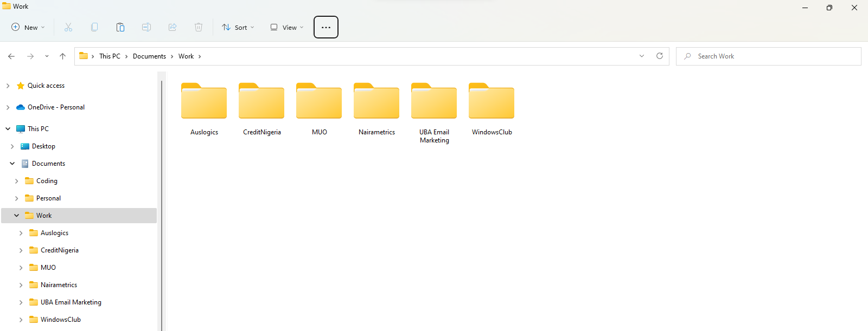Select This PC in navigation pane
This screenshot has width=868, height=331.
coord(38,129)
